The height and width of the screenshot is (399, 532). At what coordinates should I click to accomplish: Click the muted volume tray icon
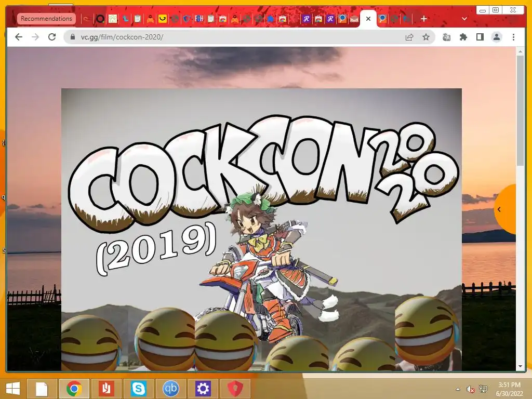pyautogui.click(x=470, y=389)
